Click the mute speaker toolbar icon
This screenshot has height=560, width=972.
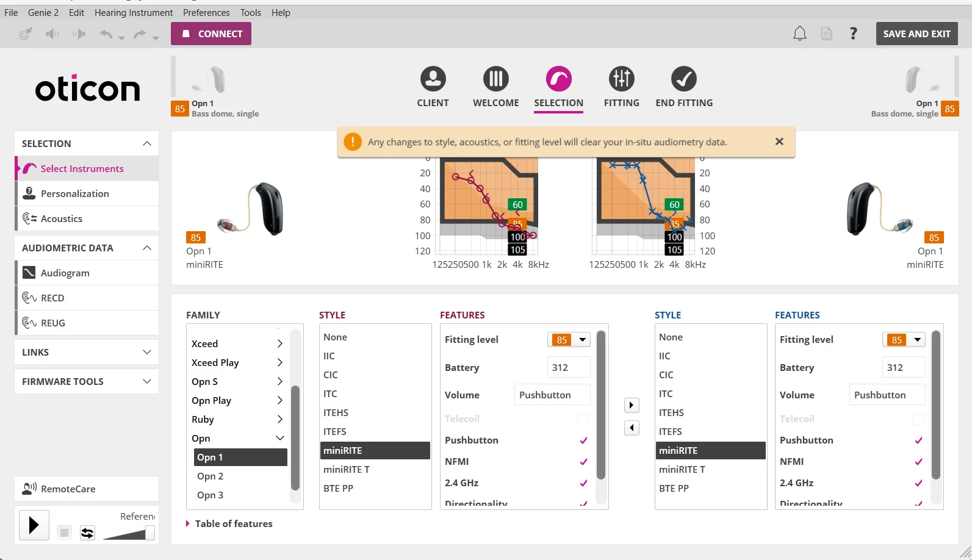[x=52, y=34]
